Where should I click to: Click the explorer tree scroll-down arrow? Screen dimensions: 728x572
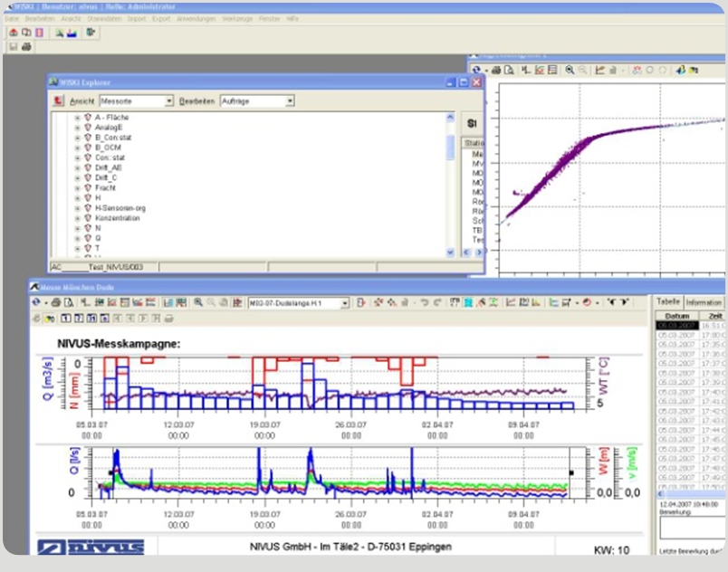coord(450,253)
